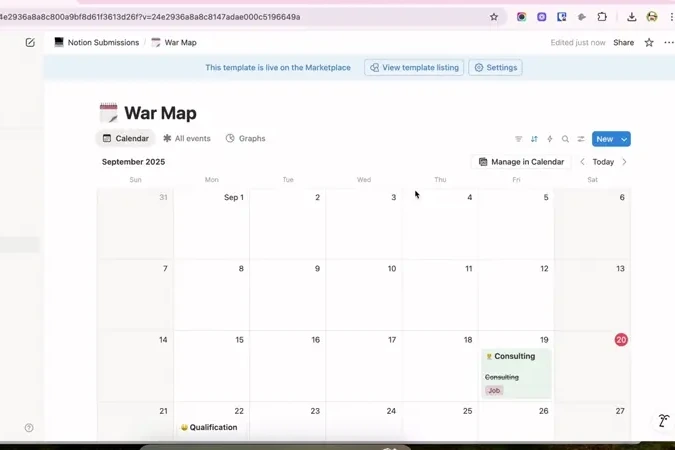Go to the next month arrow
Screen dimensions: 675x450
624,162
